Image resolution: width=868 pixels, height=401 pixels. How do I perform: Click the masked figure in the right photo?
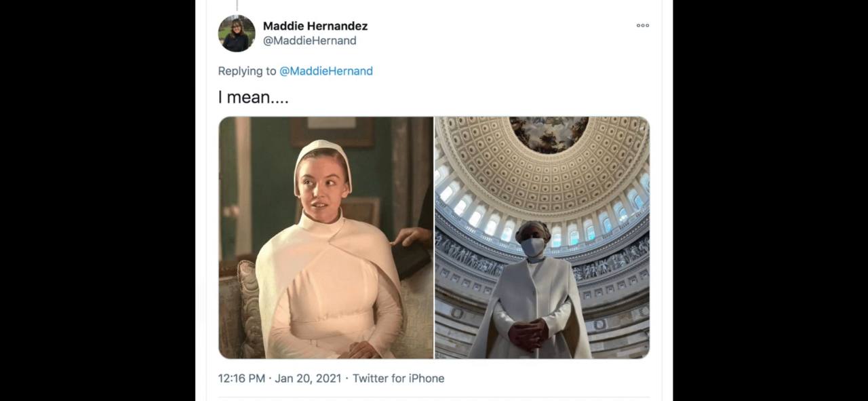point(533,290)
